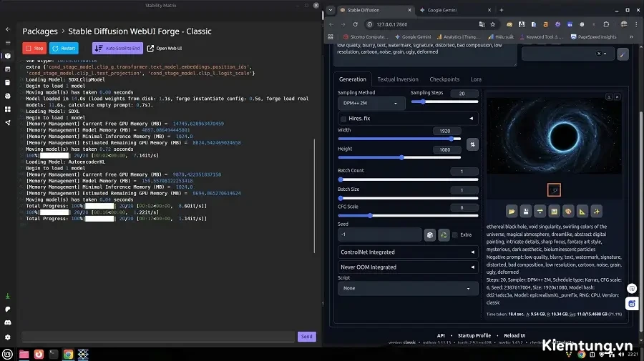
Task: Click the sparkles upscale icon below image
Action: (596, 212)
